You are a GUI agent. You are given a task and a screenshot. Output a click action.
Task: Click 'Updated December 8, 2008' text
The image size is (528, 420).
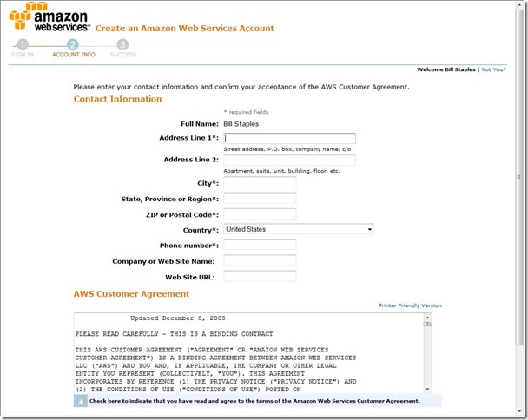click(178, 318)
